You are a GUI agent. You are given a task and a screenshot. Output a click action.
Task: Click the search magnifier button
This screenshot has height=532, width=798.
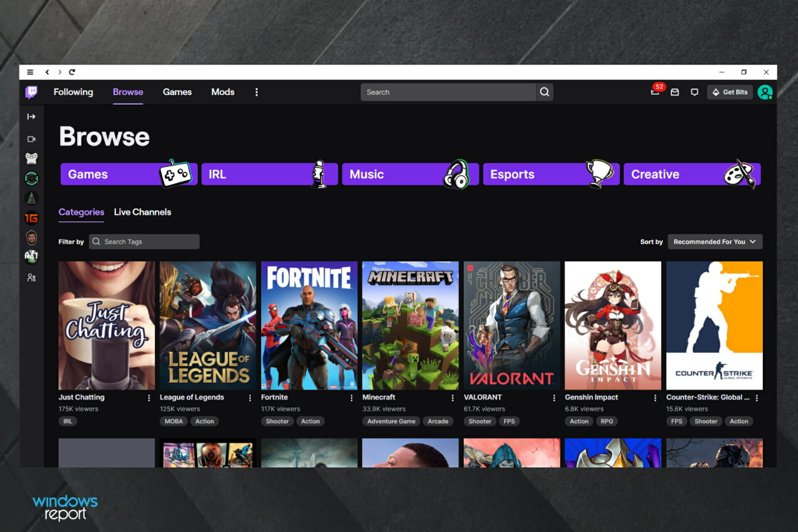click(x=544, y=92)
